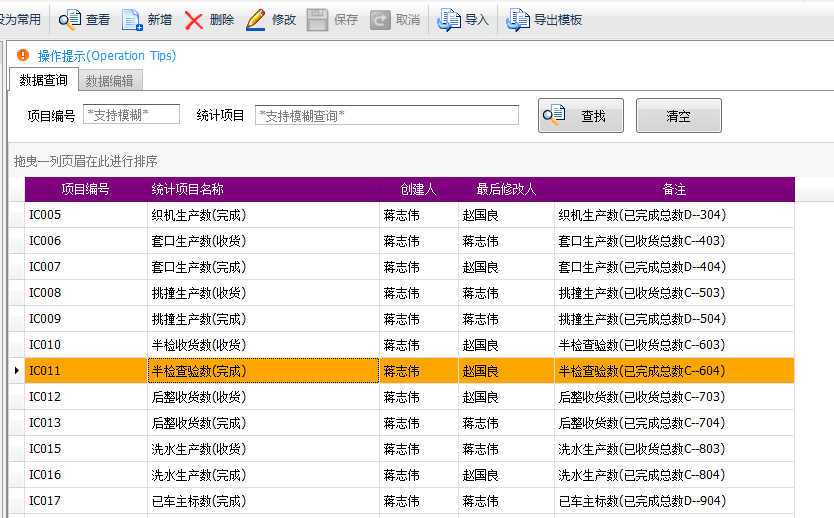Click remark 洗水生产数(已完成总数C--804)
The height and width of the screenshot is (518, 834).
674,475
